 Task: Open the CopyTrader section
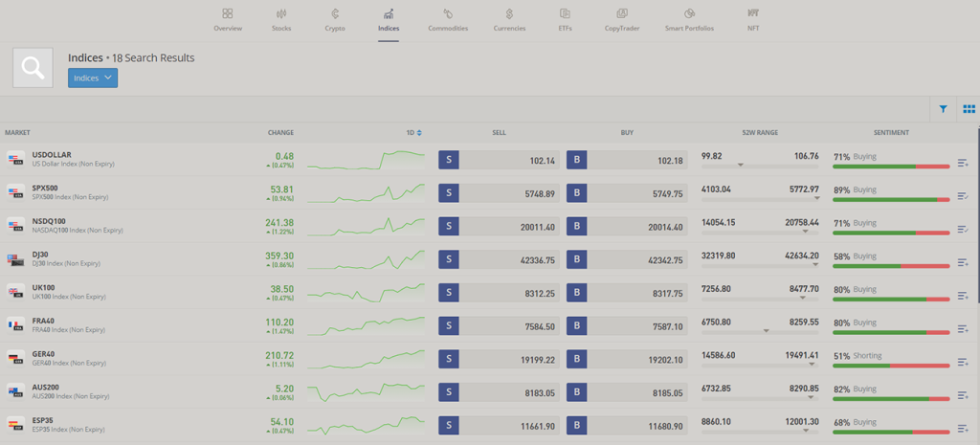tap(622, 20)
